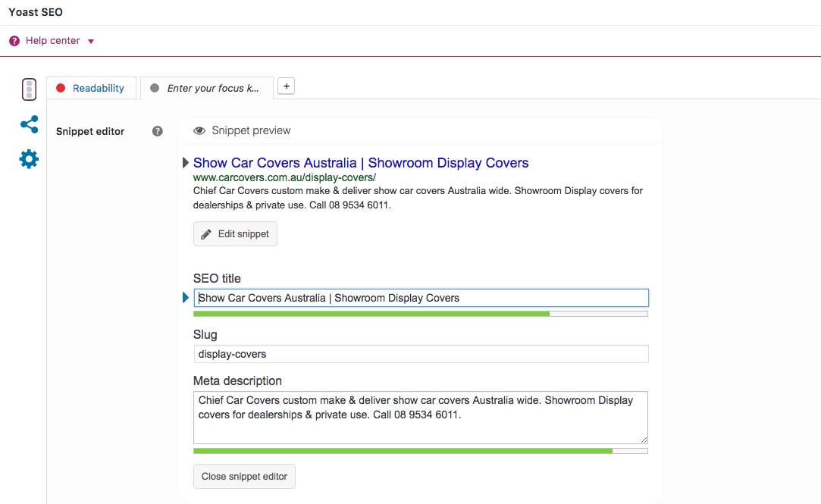Click the grey focus keyword score dot
The width and height of the screenshot is (821, 504).
155,88
